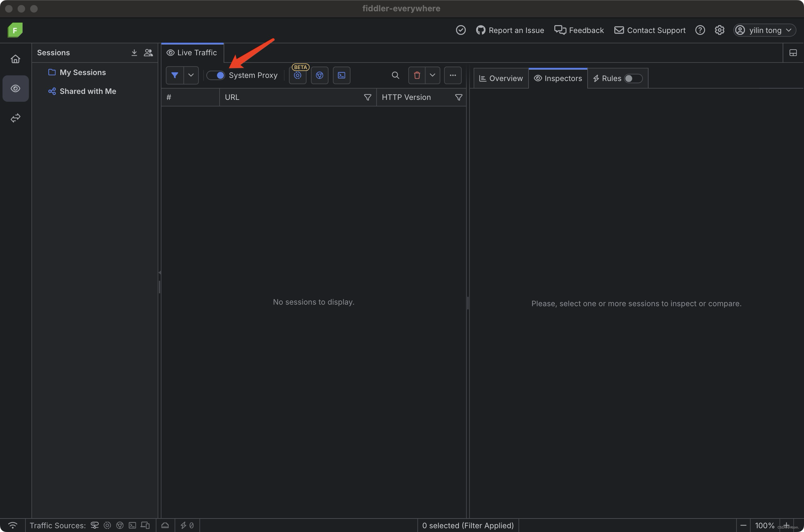The width and height of the screenshot is (804, 532).
Task: Expand the dropdown next to trash icon
Action: point(432,75)
